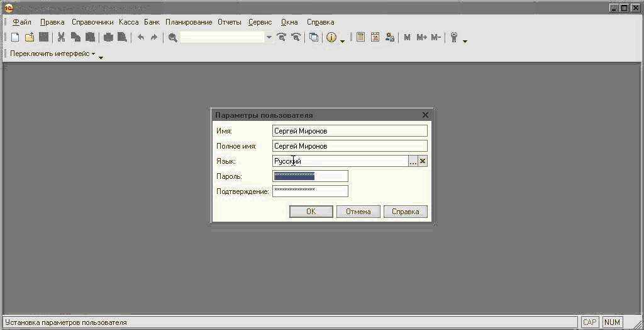
Task: Open the search text dropdown arrow
Action: click(269, 37)
